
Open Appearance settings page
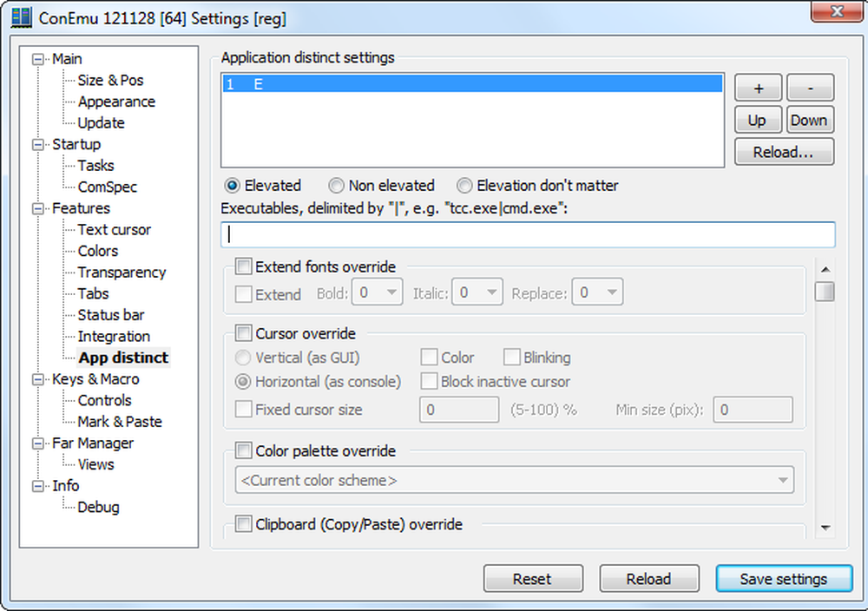pyautogui.click(x=116, y=102)
